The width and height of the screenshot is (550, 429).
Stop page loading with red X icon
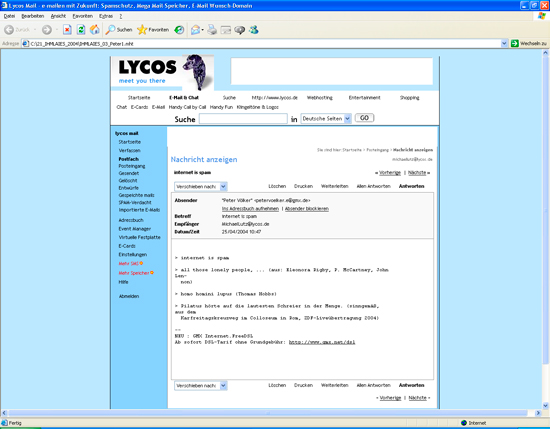(67, 30)
